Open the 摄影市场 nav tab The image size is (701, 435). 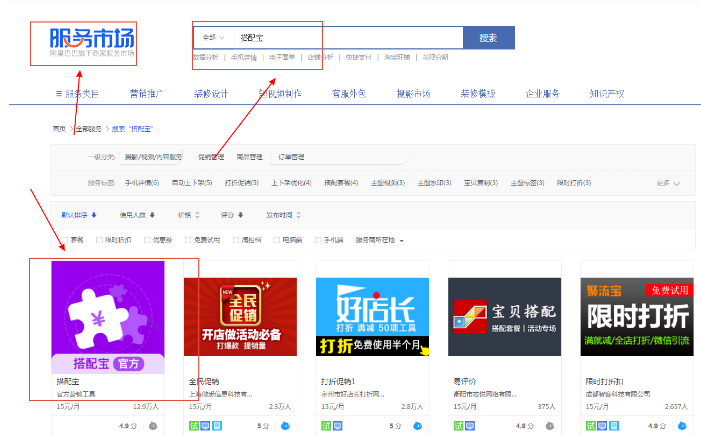[414, 94]
